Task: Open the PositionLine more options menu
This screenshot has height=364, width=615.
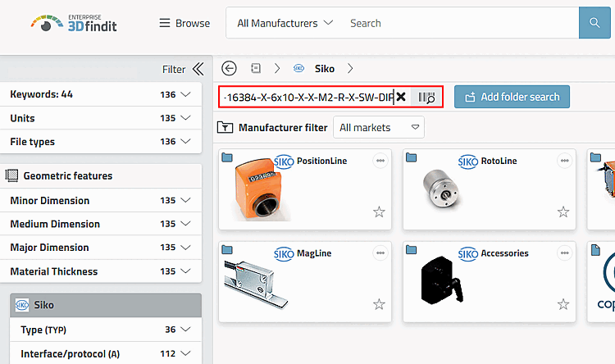Action: tap(380, 161)
